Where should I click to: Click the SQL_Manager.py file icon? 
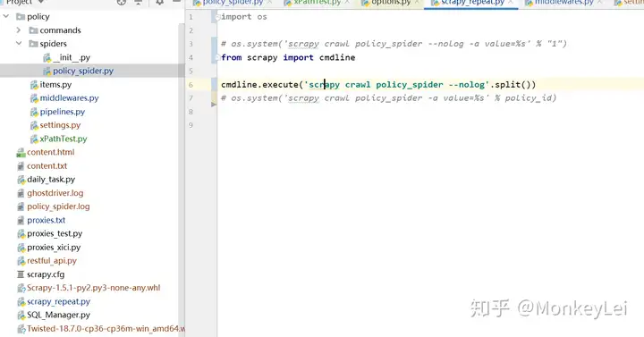point(21,316)
